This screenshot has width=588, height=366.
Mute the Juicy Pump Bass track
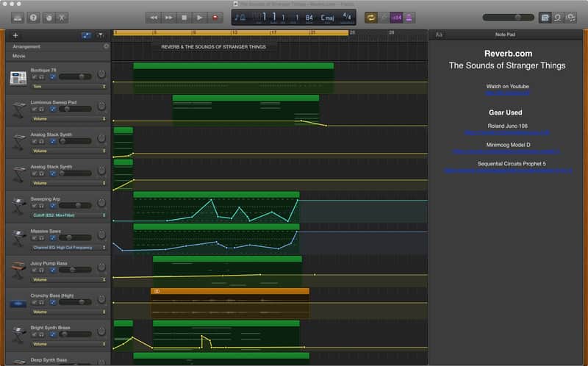(34, 270)
